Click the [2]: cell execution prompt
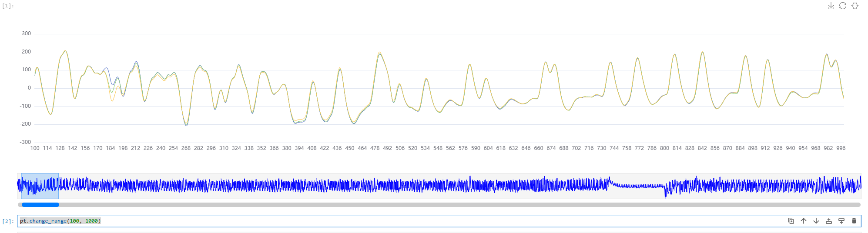Image resolution: width=868 pixels, height=233 pixels. (8, 221)
